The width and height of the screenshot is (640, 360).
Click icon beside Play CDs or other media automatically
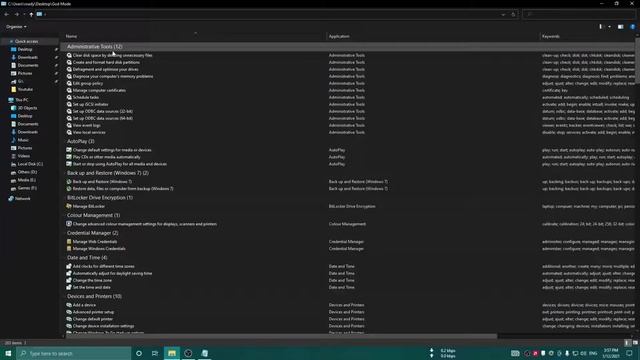click(x=69, y=157)
